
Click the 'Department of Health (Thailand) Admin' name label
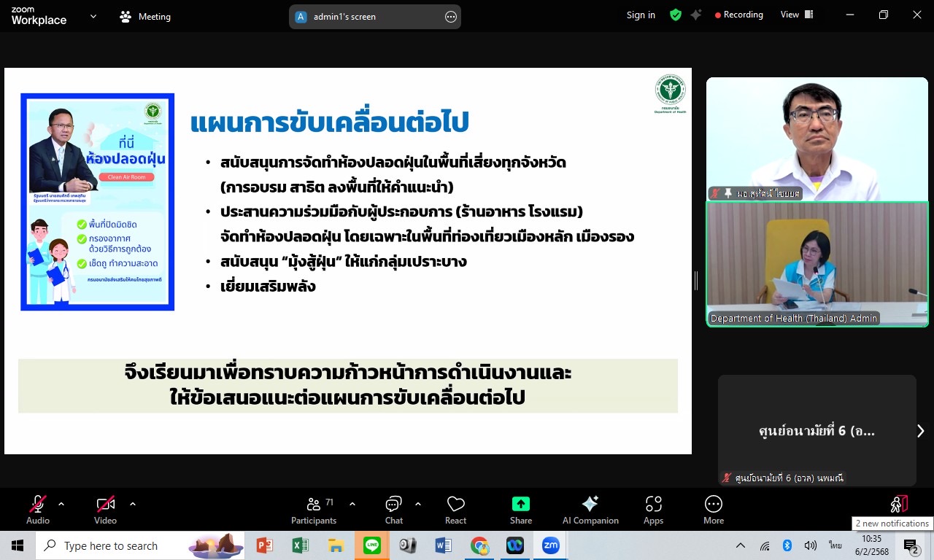coord(794,318)
